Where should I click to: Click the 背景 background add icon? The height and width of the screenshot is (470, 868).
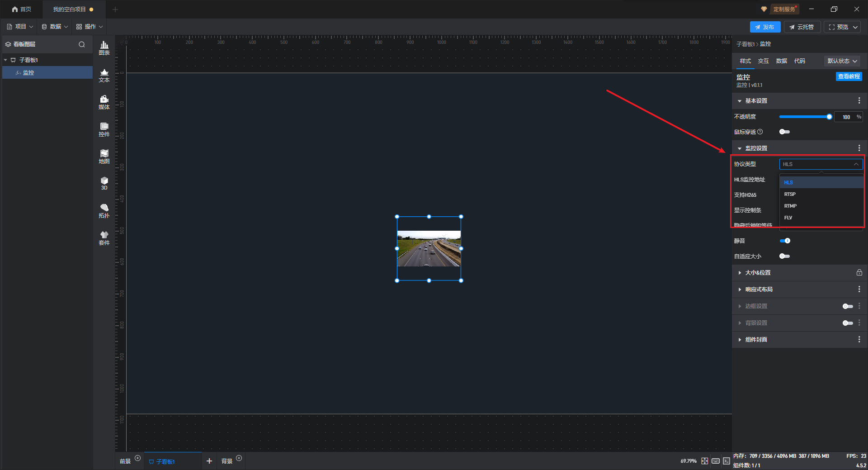coord(239,458)
